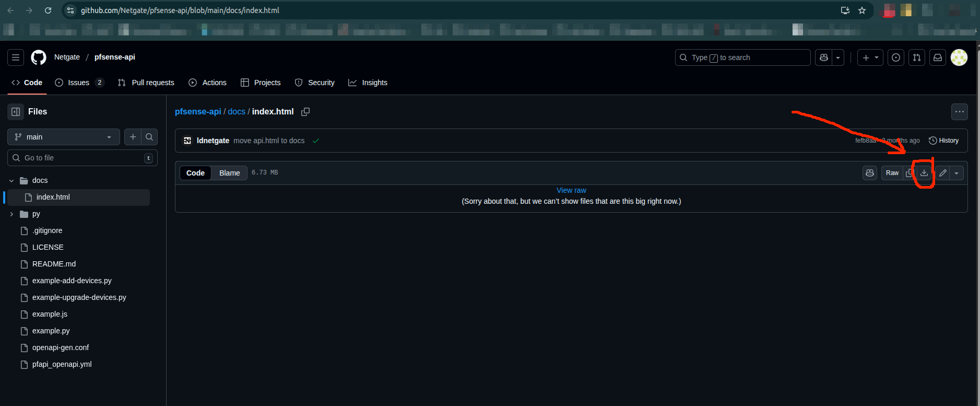Open the create new plus menu
The height and width of the screenshot is (406, 980).
[x=870, y=57]
